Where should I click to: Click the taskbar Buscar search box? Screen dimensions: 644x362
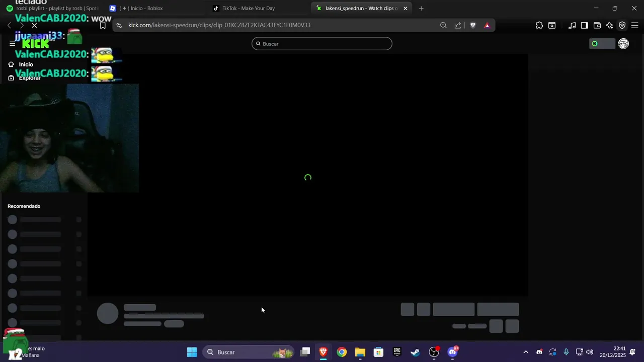[248, 352]
